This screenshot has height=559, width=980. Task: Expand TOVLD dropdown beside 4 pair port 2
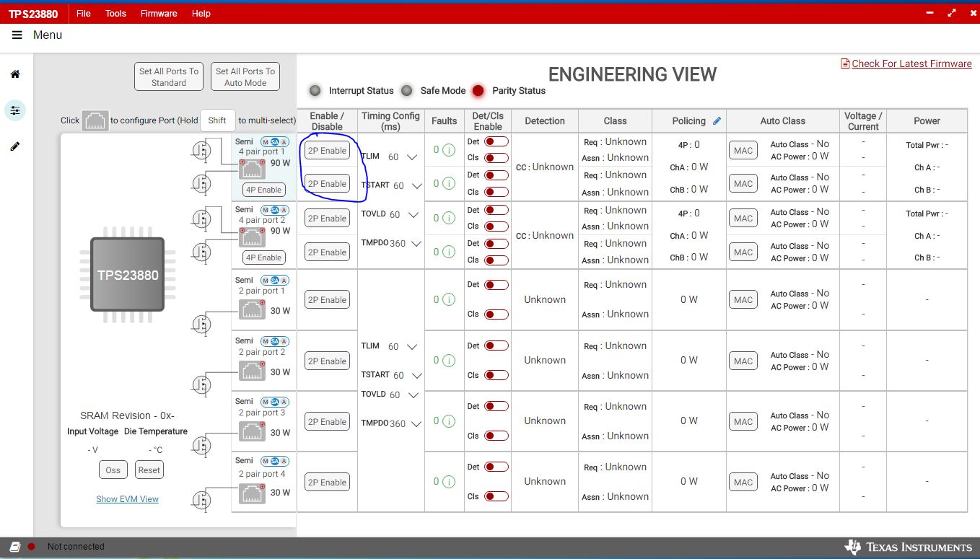(x=413, y=215)
